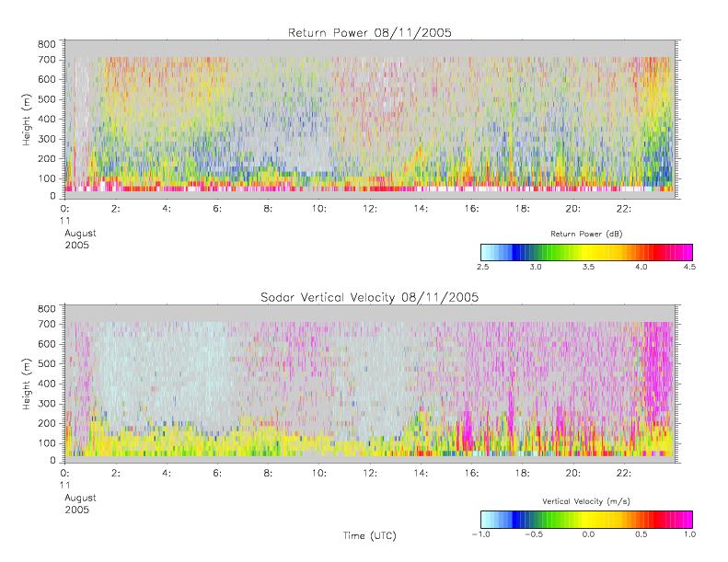The height and width of the screenshot is (562, 728).
Task: Click 'Height (m)' label of Vertical Velocity plot
Action: 27,384
